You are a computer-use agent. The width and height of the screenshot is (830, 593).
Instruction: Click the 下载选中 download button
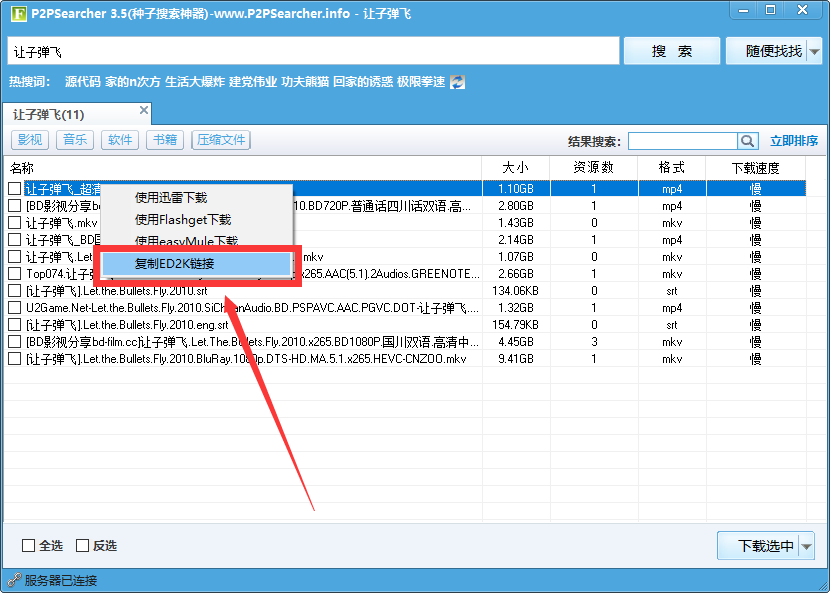point(759,546)
